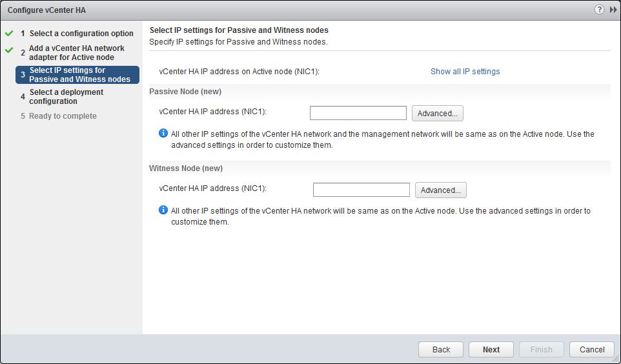Click the Configure vCenter HA title text
Screen dimensions: 621x364
point(46,10)
